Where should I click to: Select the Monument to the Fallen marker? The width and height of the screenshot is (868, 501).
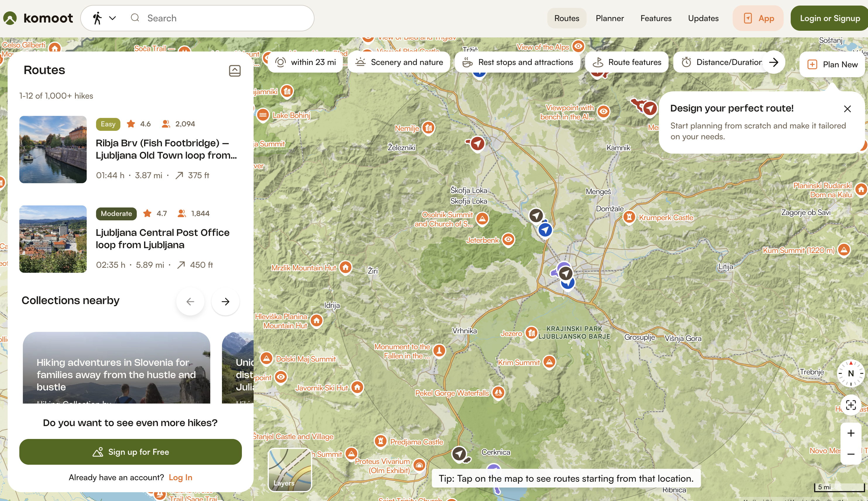439,351
